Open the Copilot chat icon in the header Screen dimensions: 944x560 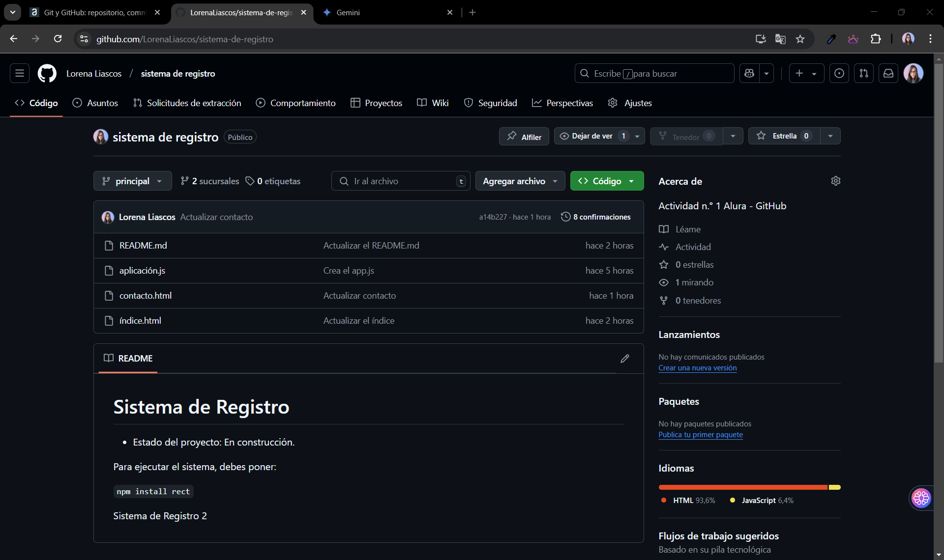(749, 73)
